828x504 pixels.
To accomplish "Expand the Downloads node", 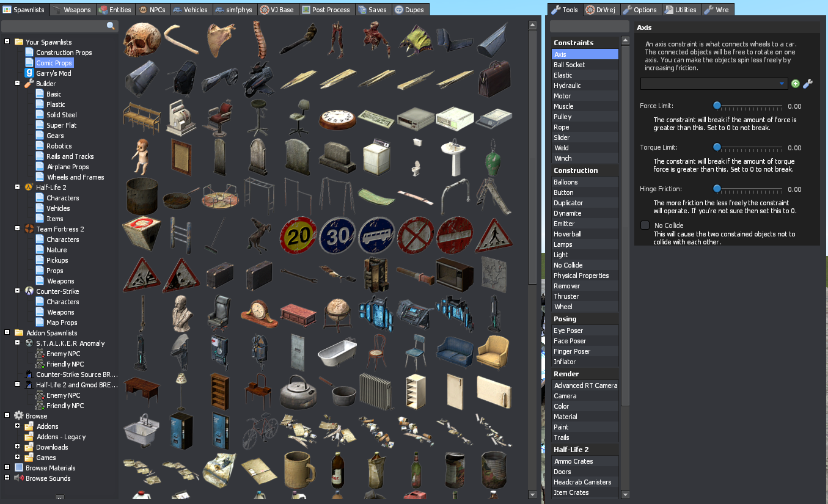I will pos(18,447).
